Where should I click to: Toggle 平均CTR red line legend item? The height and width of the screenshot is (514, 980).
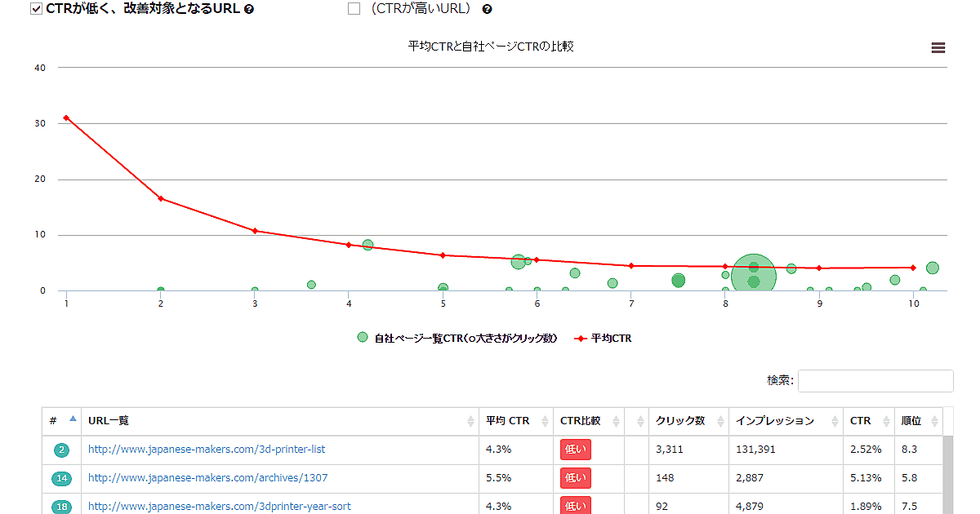click(x=603, y=338)
